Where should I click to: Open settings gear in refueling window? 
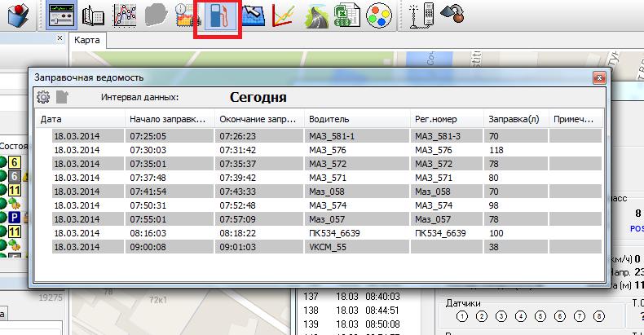pyautogui.click(x=44, y=97)
